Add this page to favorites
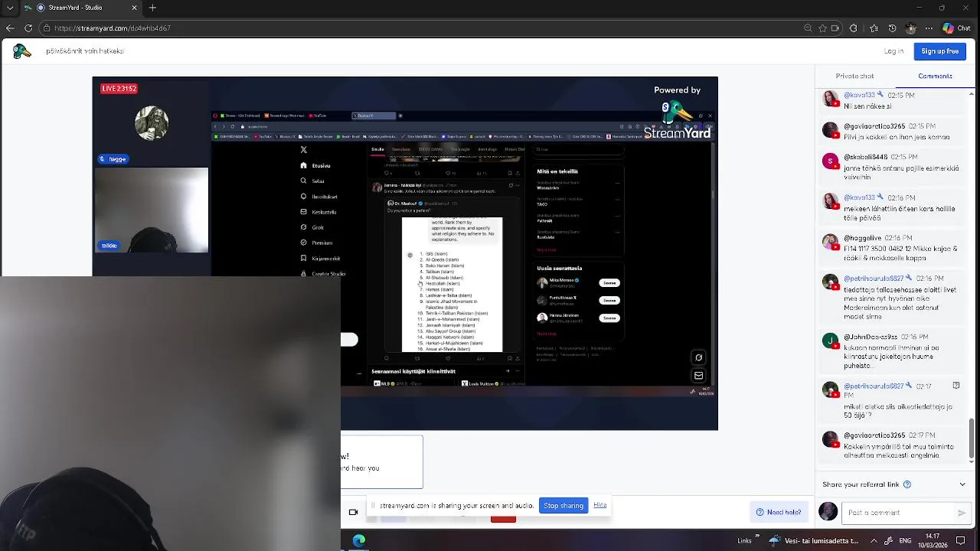 823,28
